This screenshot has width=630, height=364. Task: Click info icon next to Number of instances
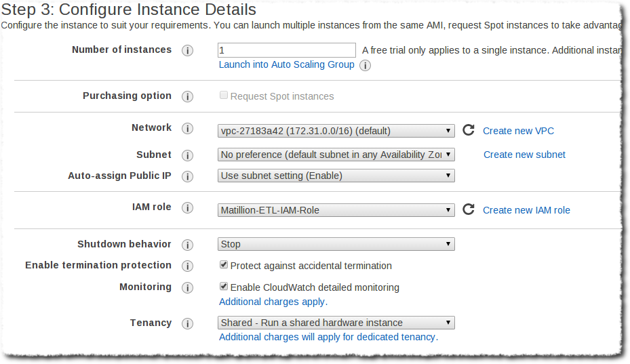tap(189, 51)
